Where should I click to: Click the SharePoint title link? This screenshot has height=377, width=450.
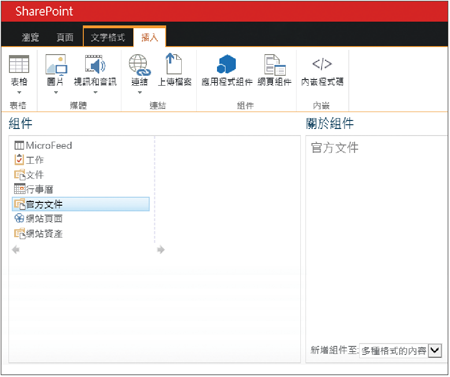[x=44, y=11]
